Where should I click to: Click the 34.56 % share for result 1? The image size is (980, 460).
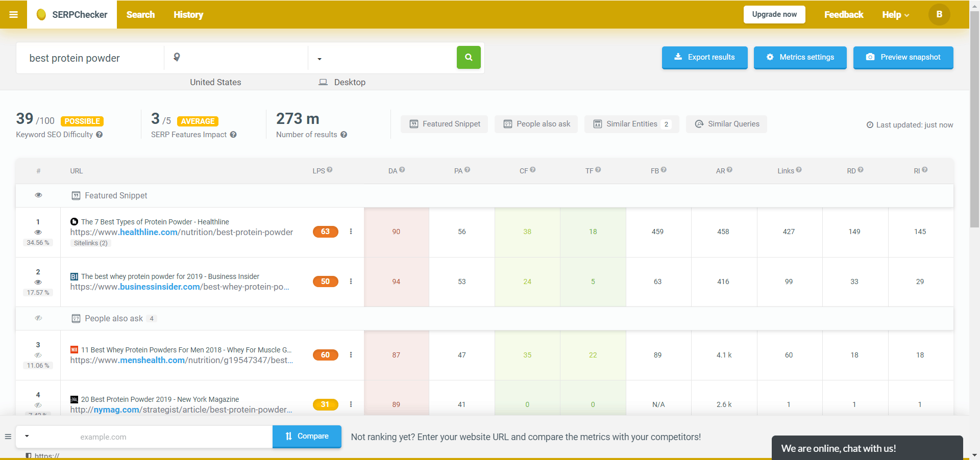[x=38, y=243]
